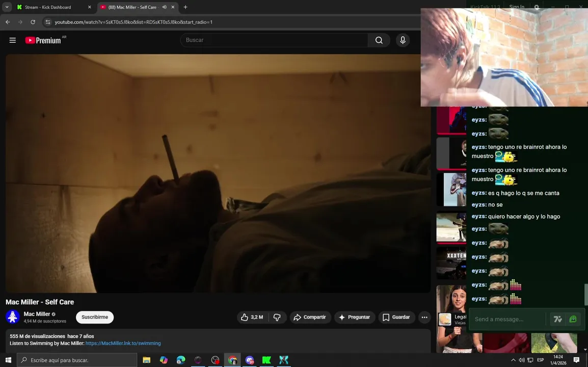Screen dimensions: 588x367
Task: Open system volume control in tray
Action: coord(522,360)
